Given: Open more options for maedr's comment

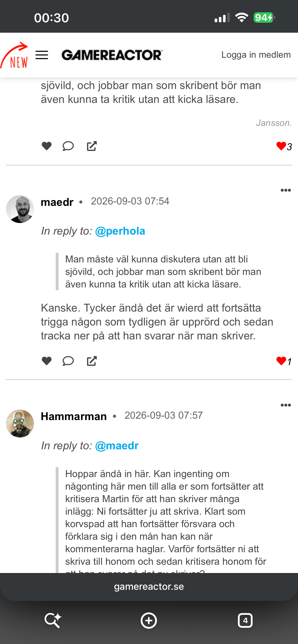Looking at the screenshot, I should (285, 191).
